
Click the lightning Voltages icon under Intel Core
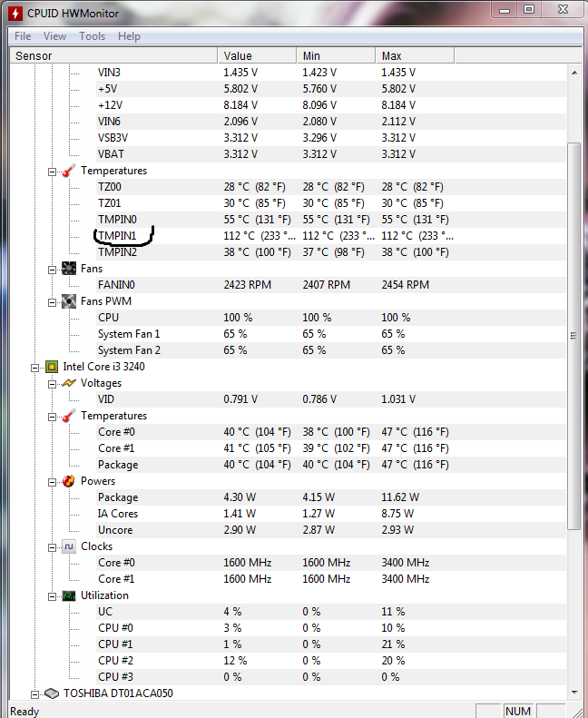(x=69, y=383)
